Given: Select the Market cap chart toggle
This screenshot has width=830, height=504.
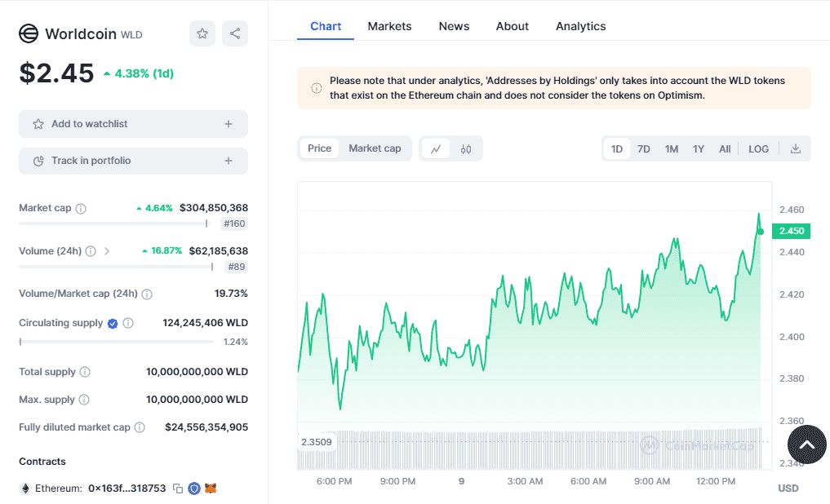Looking at the screenshot, I should coord(375,148).
